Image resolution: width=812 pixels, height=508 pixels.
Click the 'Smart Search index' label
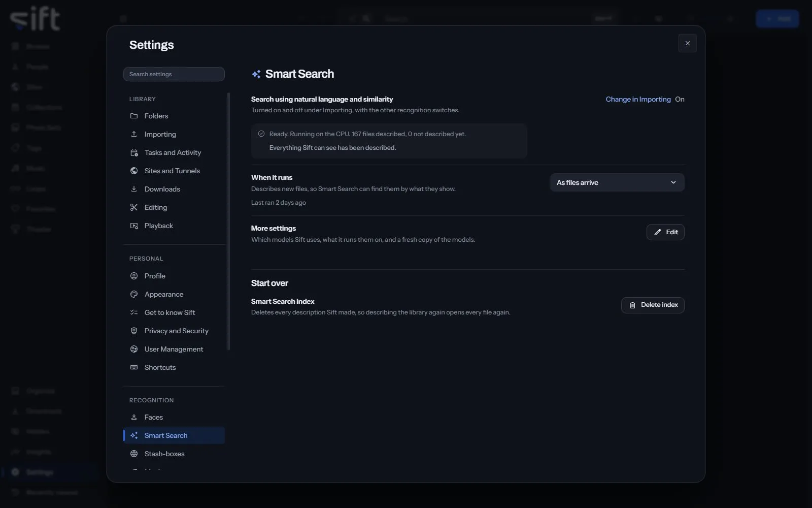point(283,301)
